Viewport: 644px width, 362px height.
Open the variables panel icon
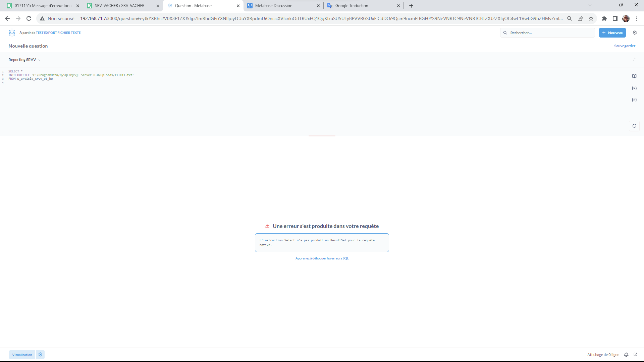(634, 88)
